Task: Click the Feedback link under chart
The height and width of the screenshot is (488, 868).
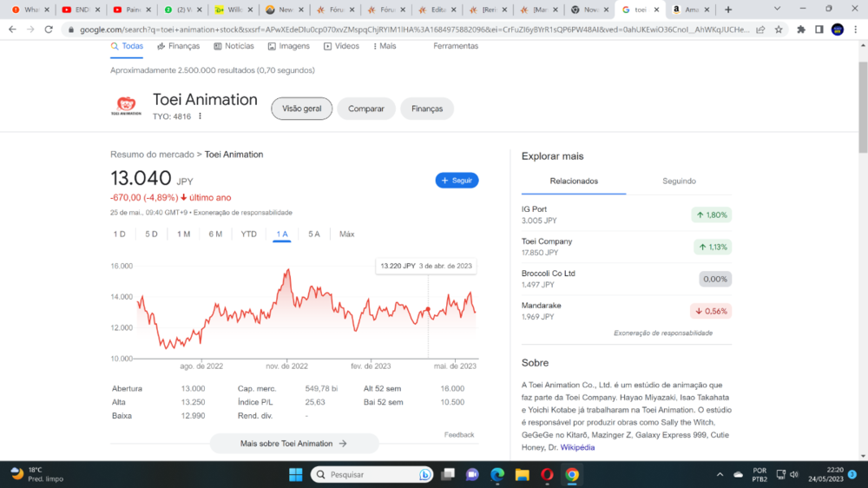Action: coord(459,435)
